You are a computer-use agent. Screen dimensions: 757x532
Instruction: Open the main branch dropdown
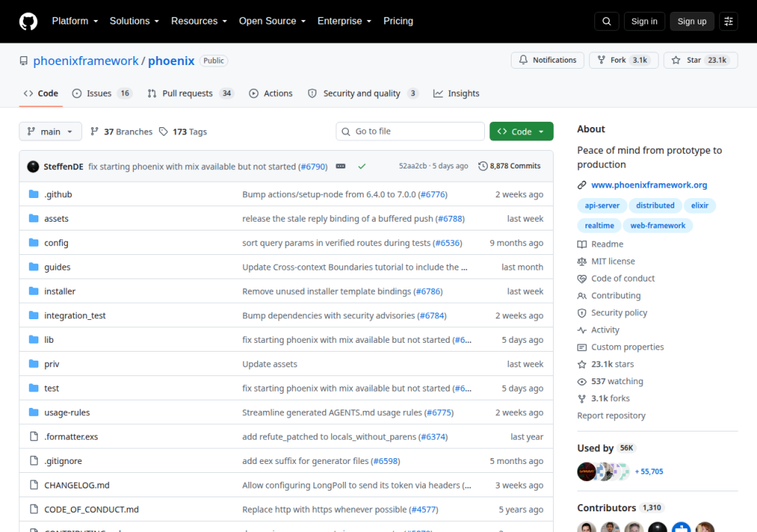[50, 132]
